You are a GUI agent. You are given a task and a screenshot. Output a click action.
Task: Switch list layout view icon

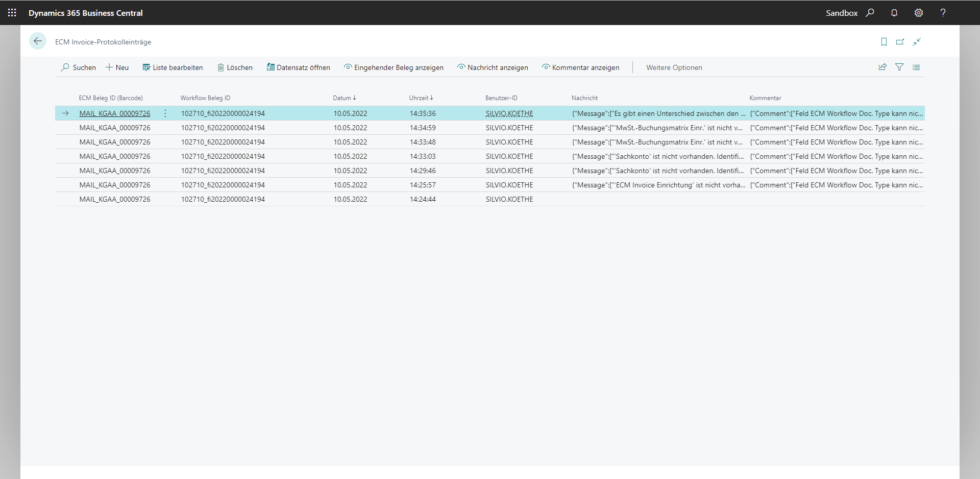point(916,67)
